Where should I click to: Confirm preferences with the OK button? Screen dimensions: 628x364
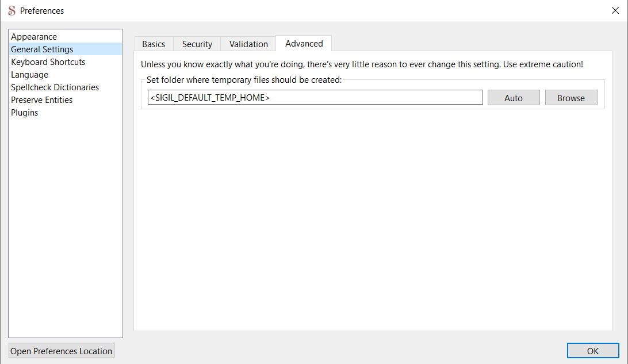coord(593,351)
